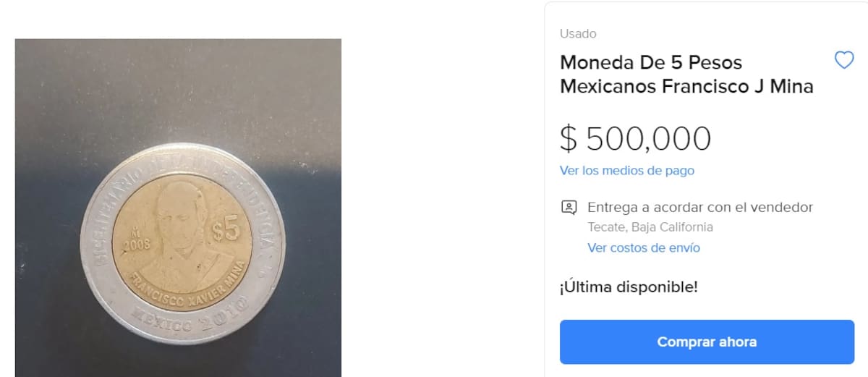
Task: Click the Entrega a acordar con el vendedor text
Action: pos(700,208)
